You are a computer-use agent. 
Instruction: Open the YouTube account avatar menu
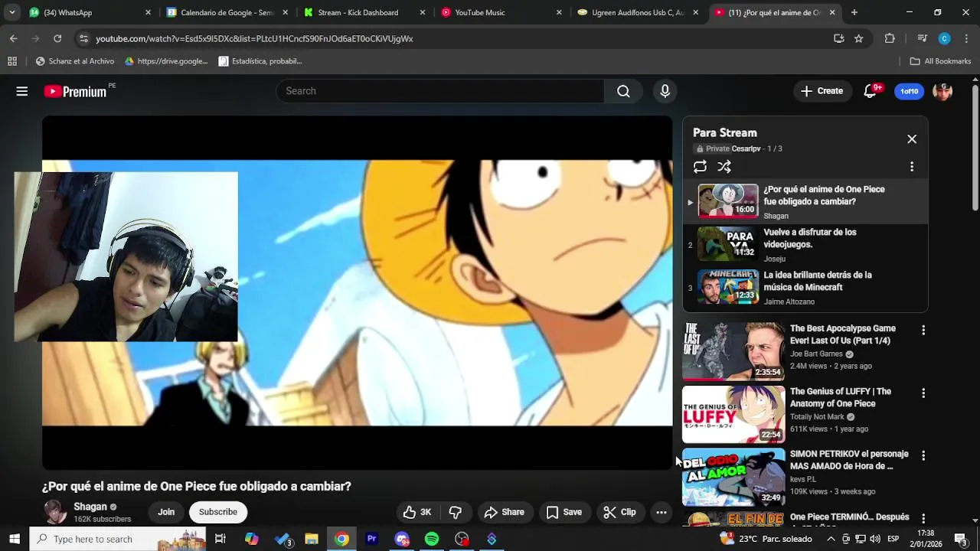pos(942,91)
